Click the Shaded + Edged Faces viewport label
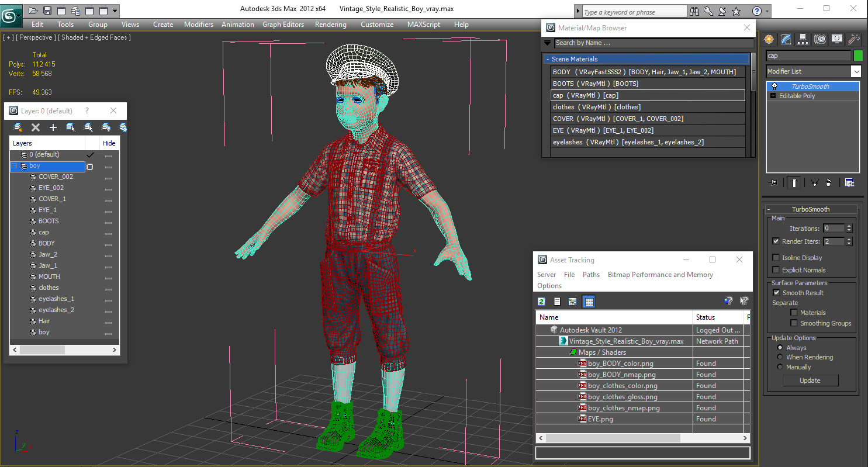 94,37
